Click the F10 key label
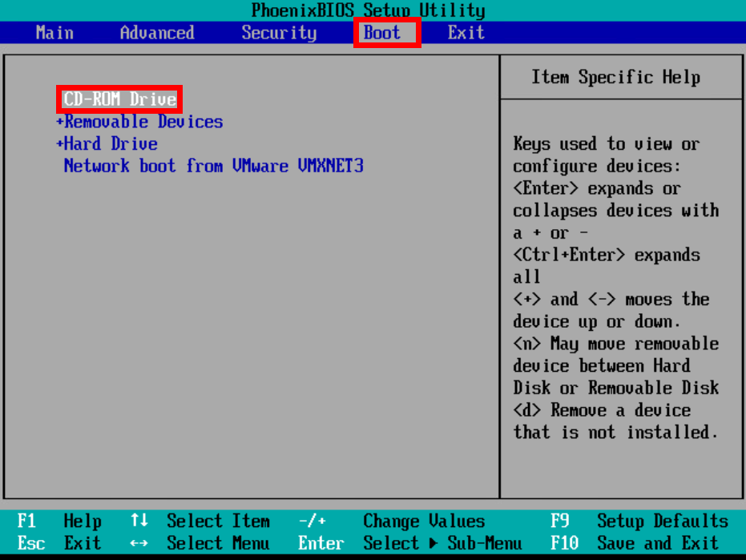 click(565, 543)
